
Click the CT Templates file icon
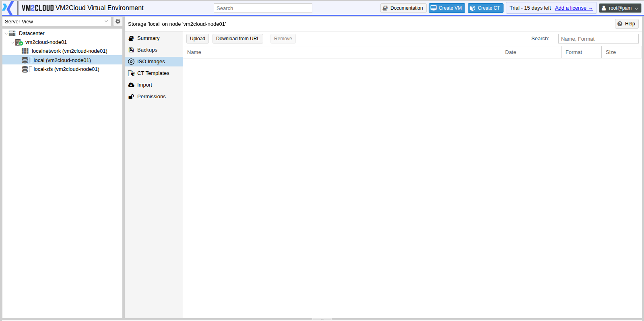(x=131, y=73)
